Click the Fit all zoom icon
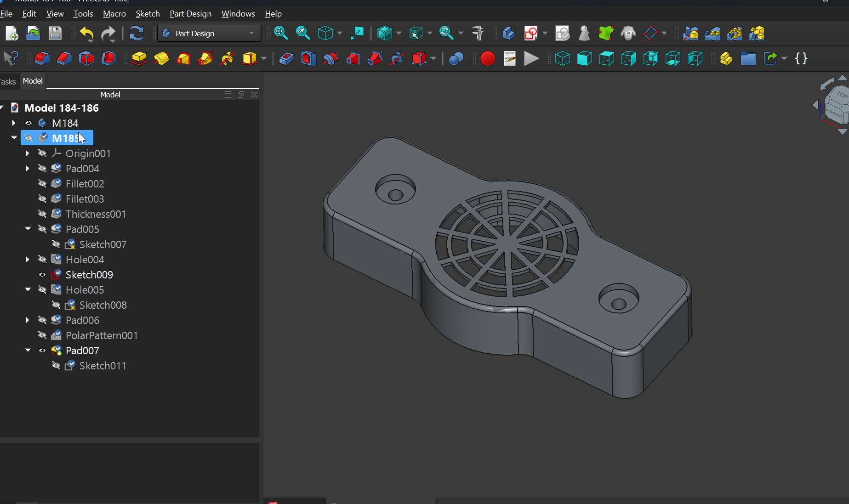 click(280, 34)
